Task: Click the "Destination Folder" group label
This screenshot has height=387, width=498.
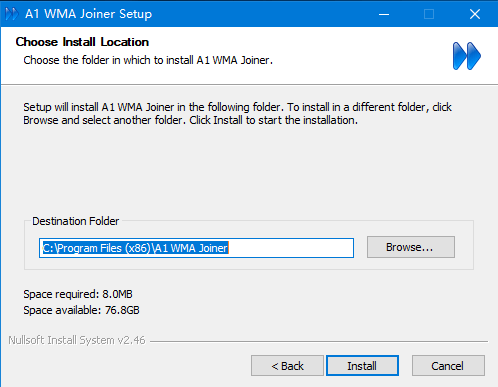Action: tap(76, 221)
